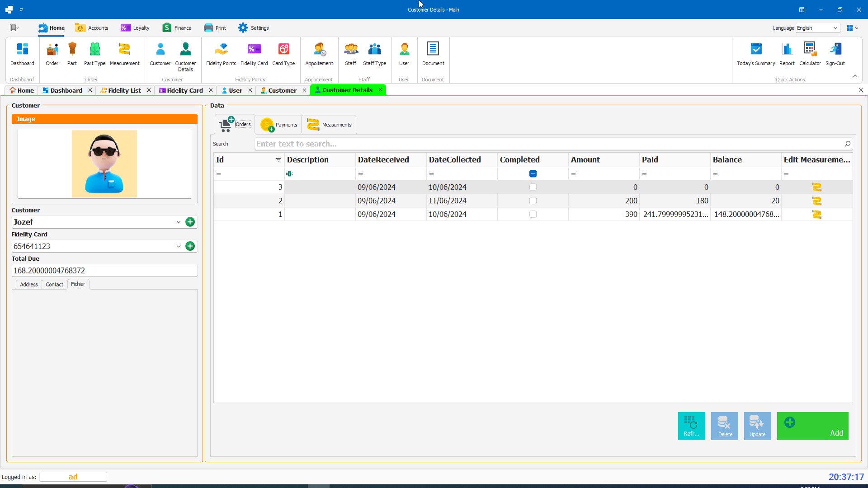Expand the Customer name dropdown
The height and width of the screenshot is (488, 868).
coord(178,222)
